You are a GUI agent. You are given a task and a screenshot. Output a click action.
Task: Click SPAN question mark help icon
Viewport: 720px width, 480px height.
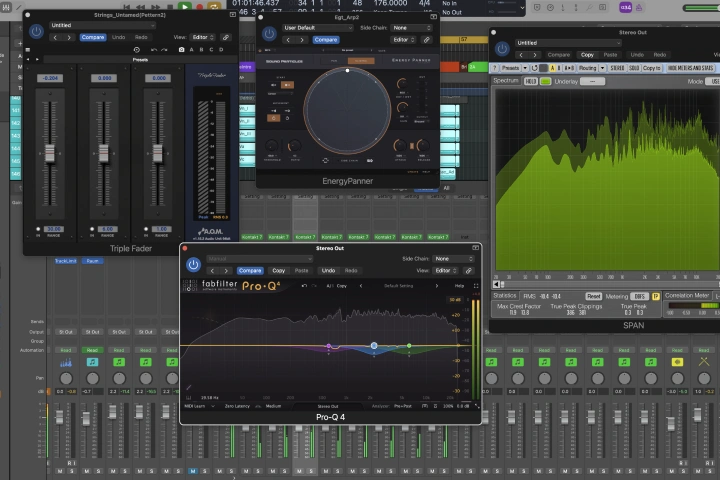pos(495,68)
